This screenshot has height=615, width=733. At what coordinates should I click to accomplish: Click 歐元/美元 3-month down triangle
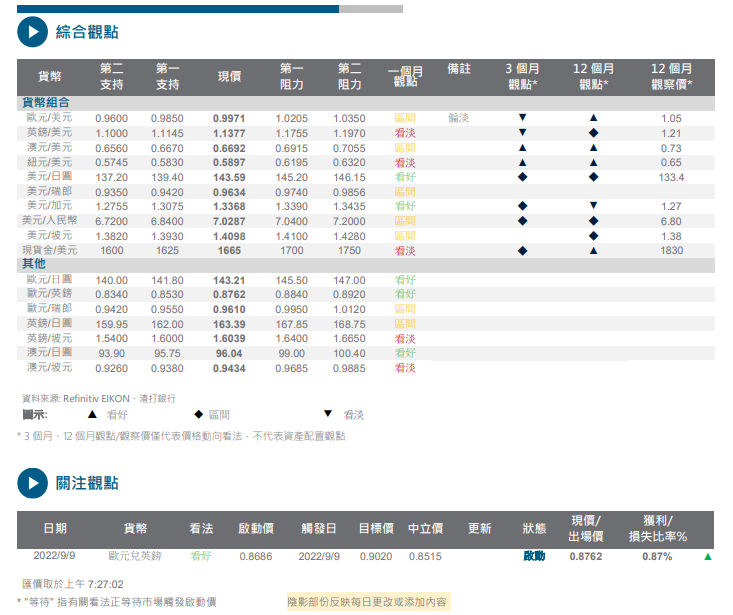522,118
